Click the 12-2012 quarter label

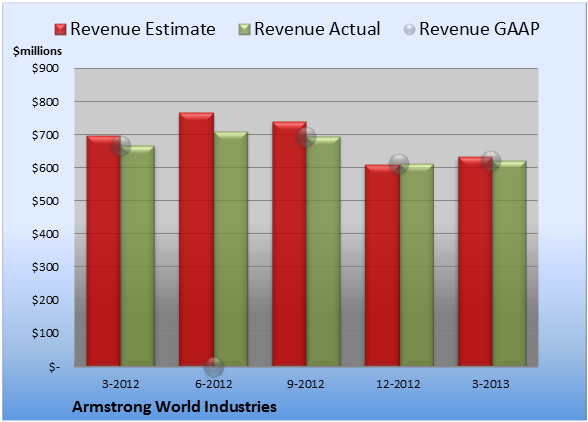(x=398, y=384)
